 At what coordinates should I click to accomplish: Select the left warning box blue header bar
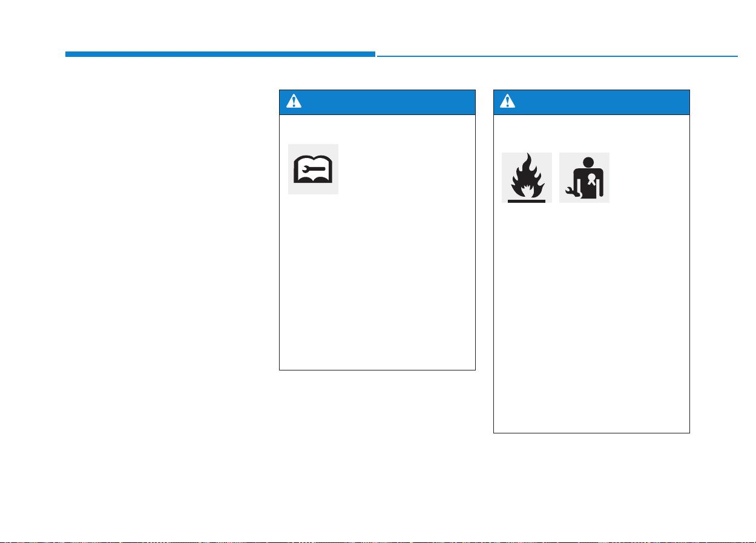coord(377,102)
